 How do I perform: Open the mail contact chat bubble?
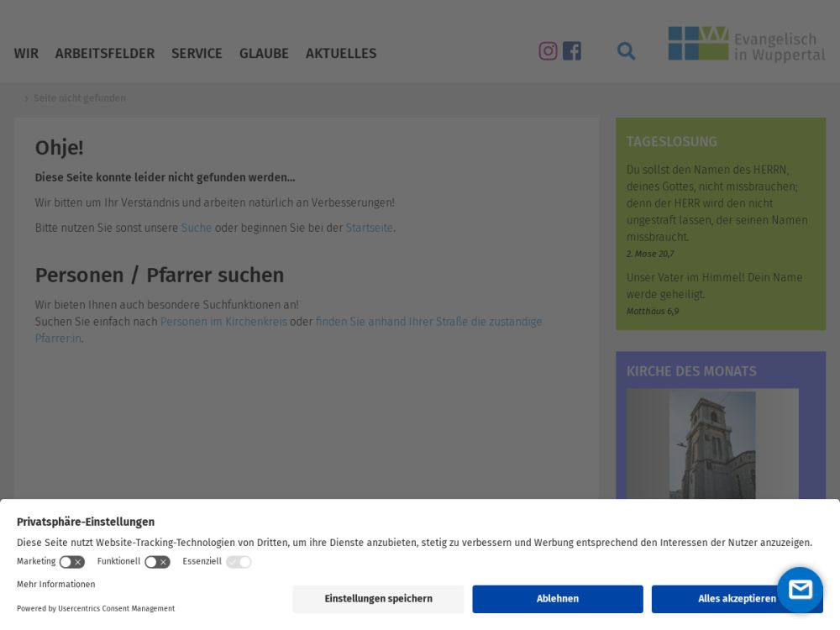pyautogui.click(x=800, y=590)
